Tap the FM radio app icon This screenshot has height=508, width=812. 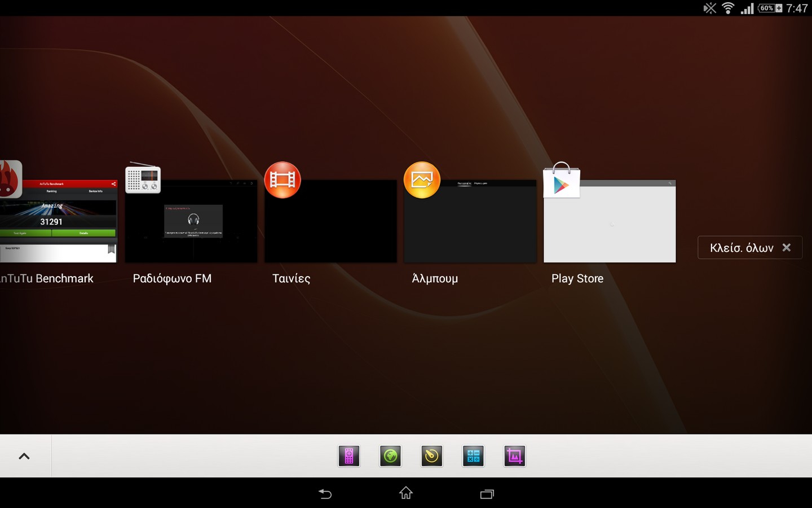tap(143, 178)
